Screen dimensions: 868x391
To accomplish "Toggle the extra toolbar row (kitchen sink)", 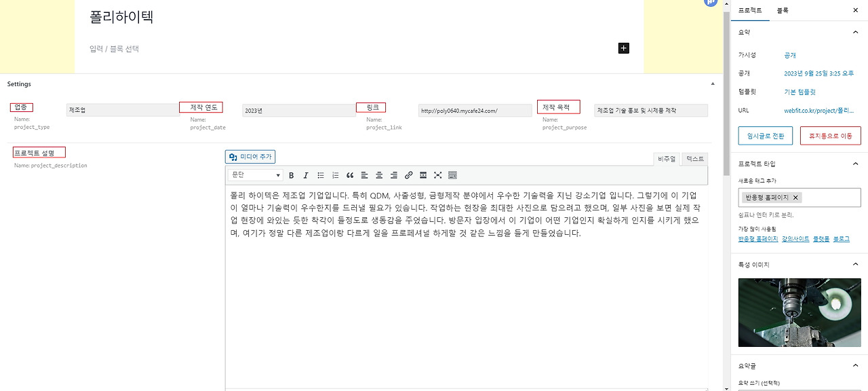I will click(452, 175).
